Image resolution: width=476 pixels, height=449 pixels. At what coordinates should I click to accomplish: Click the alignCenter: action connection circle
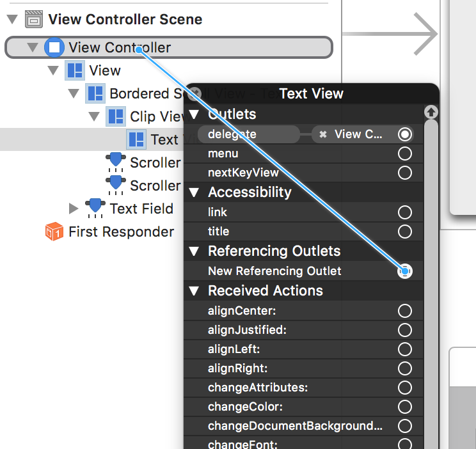click(404, 311)
